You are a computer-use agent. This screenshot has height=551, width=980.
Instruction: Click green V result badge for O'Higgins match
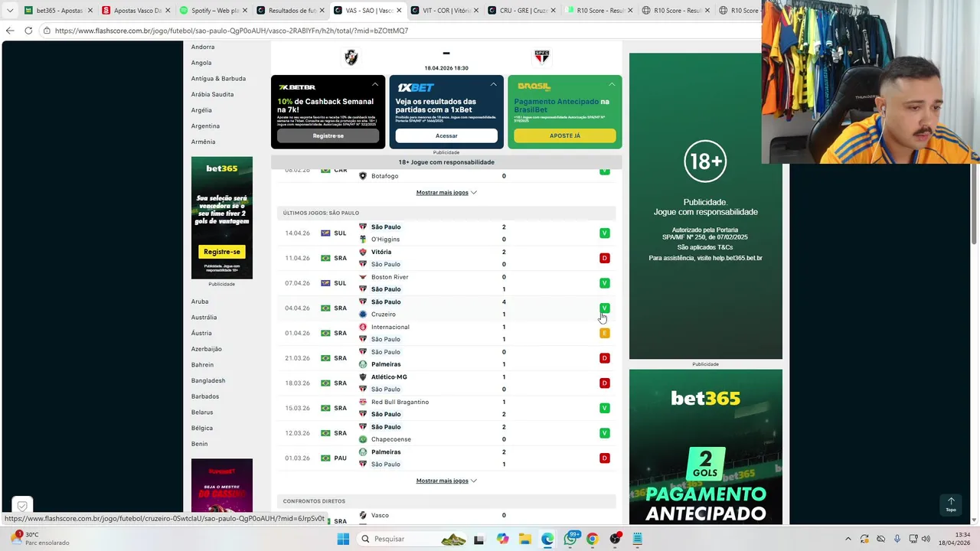coord(604,233)
